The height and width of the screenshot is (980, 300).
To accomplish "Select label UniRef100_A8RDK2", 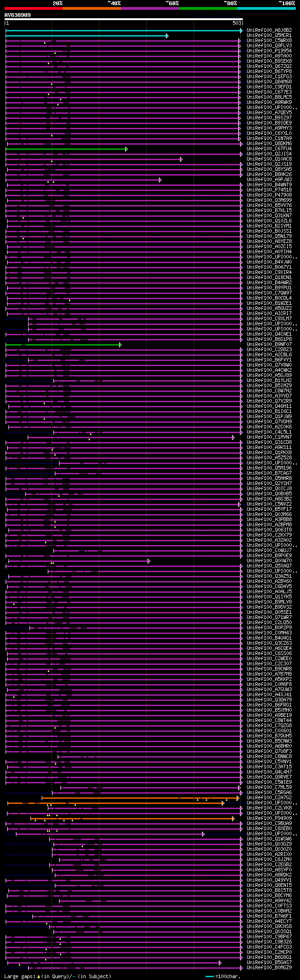I will [x=269, y=875].
